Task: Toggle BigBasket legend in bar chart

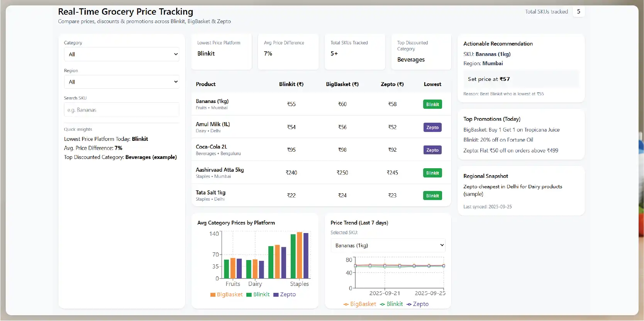Action: tap(226, 294)
